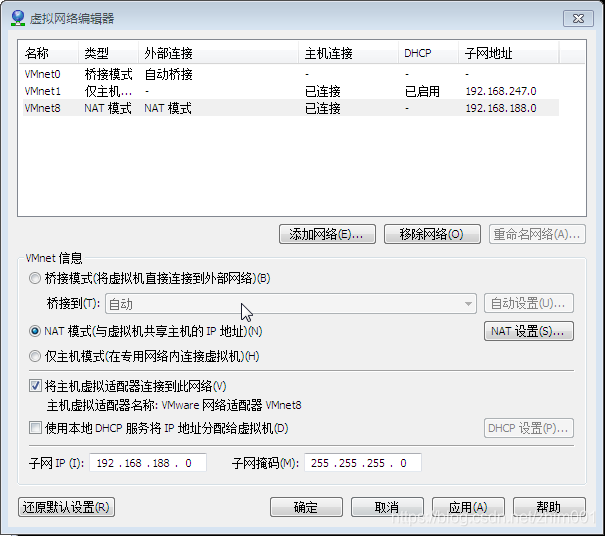
Task: Click the 添加网络(E)... button
Action: tap(327, 234)
